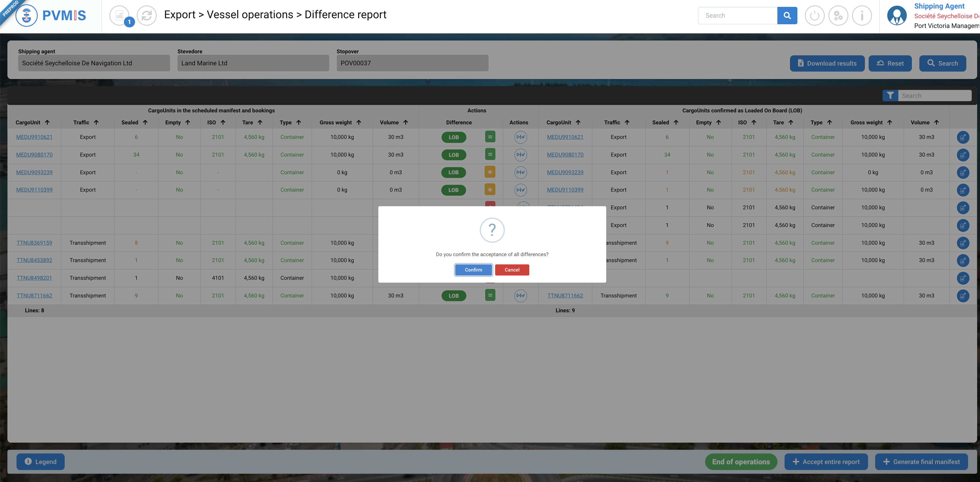Click the blue magnifier search icon
The height and width of the screenshot is (482, 980).
(787, 16)
